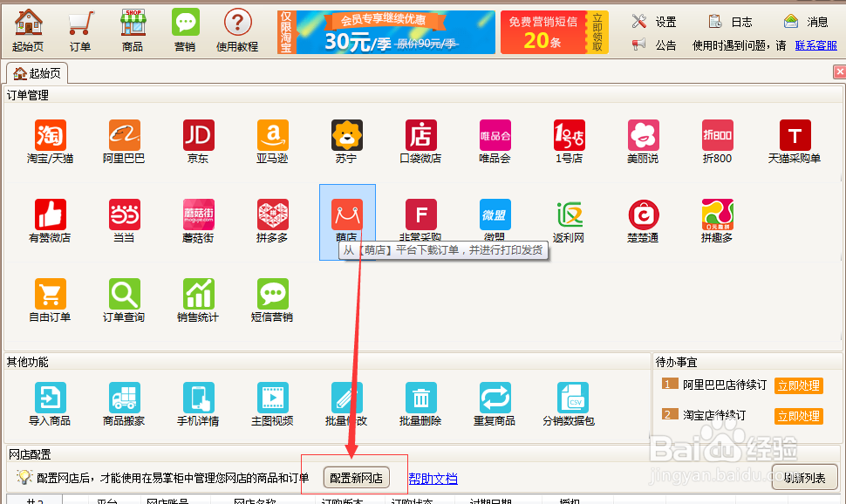Open the 订单 shopping cart toolbar icon

pos(80,31)
